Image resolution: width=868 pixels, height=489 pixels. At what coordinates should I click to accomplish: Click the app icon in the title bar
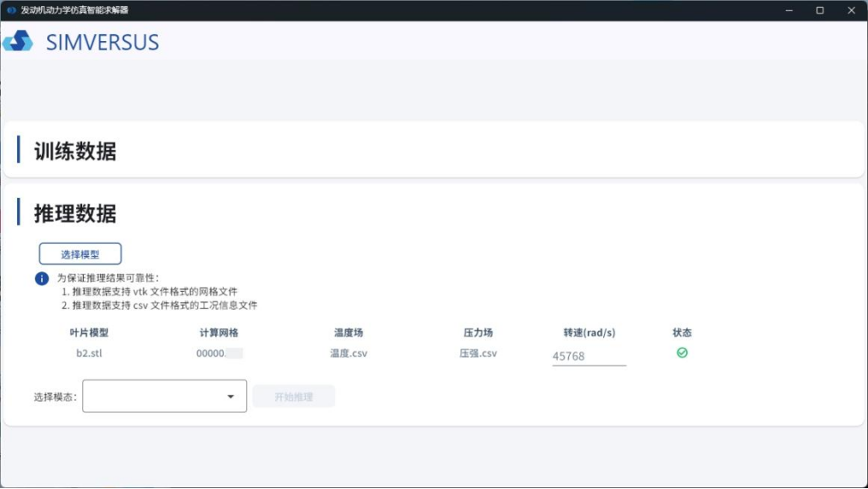(x=11, y=10)
